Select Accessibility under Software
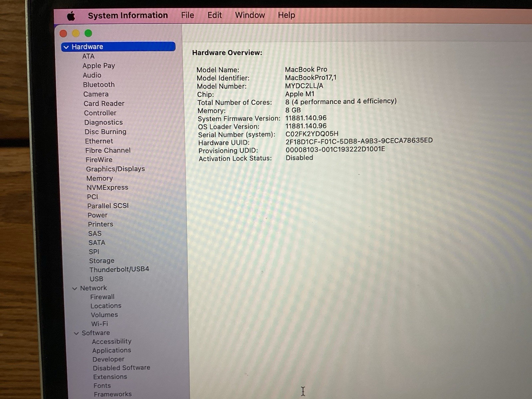Viewport: 532px width, 399px height. coord(112,341)
